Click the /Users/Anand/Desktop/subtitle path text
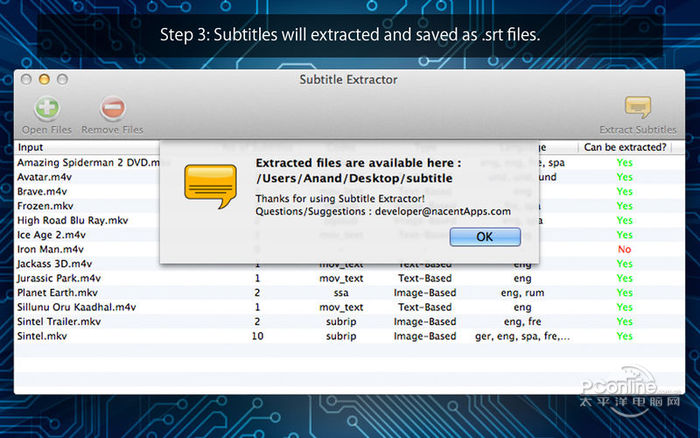This screenshot has height=438, width=700. pyautogui.click(x=354, y=178)
